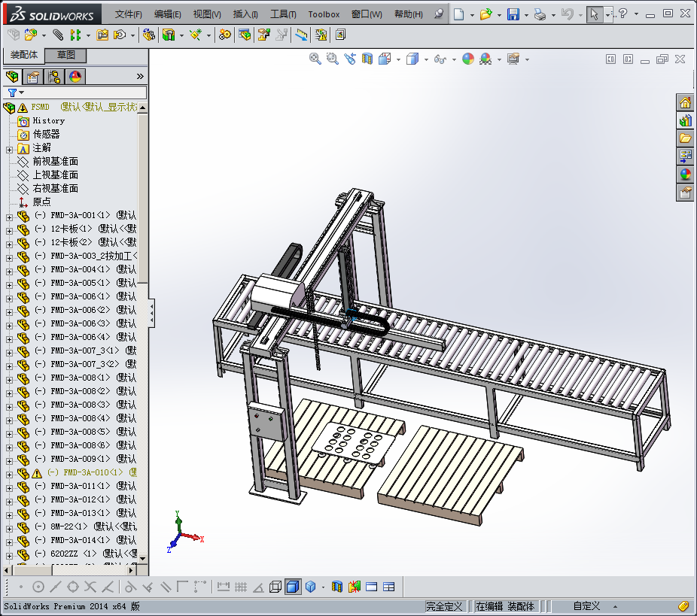Click the Section View icon
This screenshot has height=616, width=697.
point(367,59)
